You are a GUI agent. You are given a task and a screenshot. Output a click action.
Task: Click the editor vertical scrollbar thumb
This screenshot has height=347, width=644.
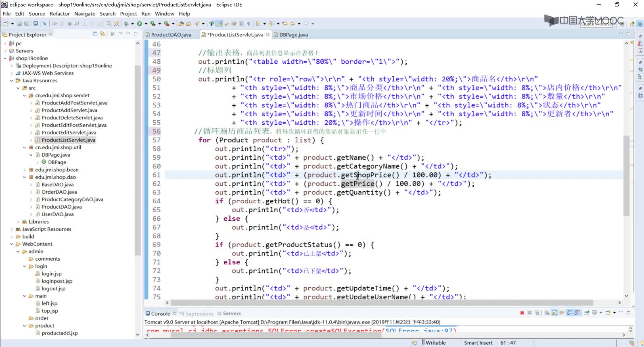pyautogui.click(x=626, y=176)
